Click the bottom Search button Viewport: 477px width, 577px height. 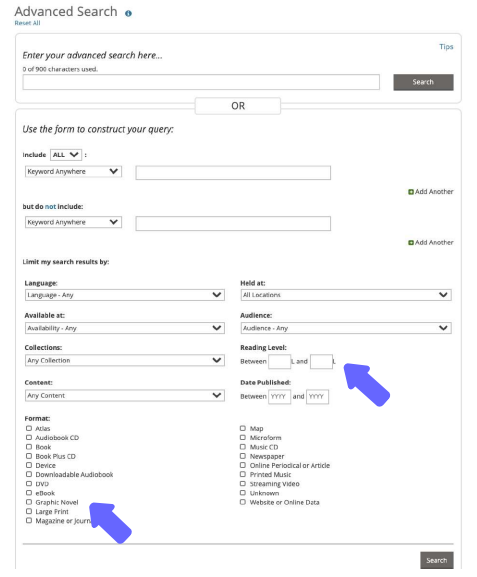coord(437,560)
